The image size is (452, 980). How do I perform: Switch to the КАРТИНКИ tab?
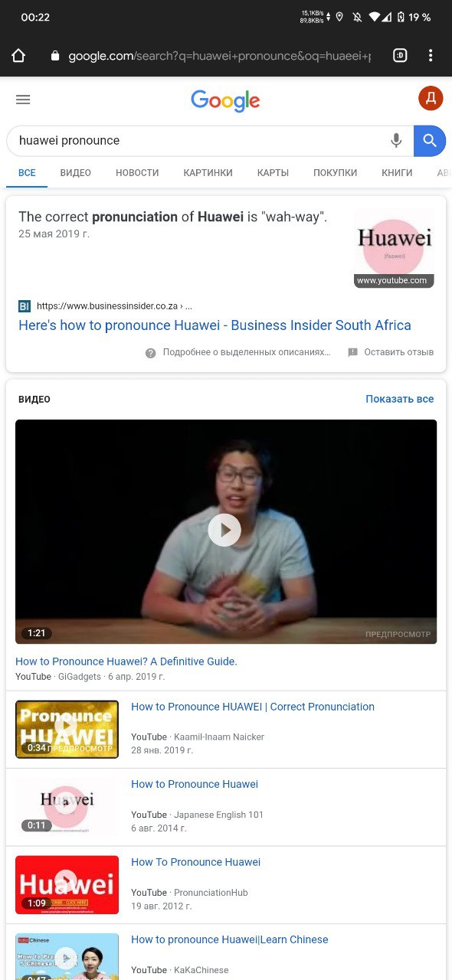tap(208, 173)
